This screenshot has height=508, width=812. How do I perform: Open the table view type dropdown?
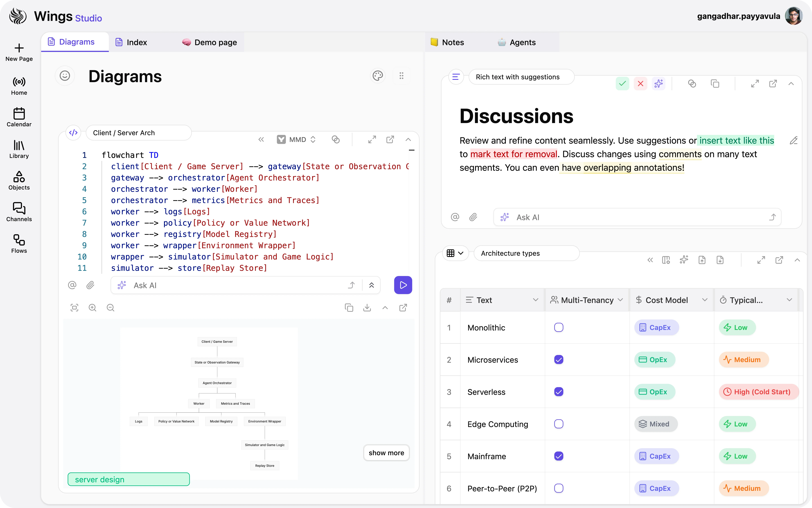[455, 253]
